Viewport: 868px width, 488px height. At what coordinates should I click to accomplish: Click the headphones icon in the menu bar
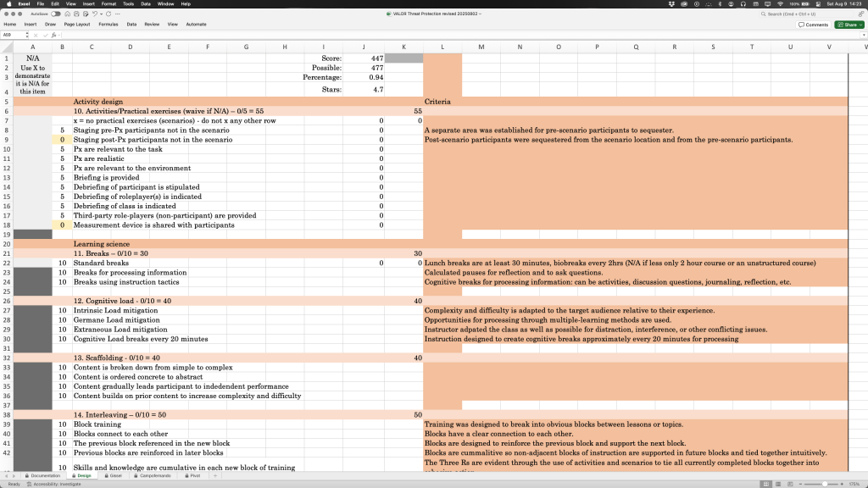coord(743,4)
